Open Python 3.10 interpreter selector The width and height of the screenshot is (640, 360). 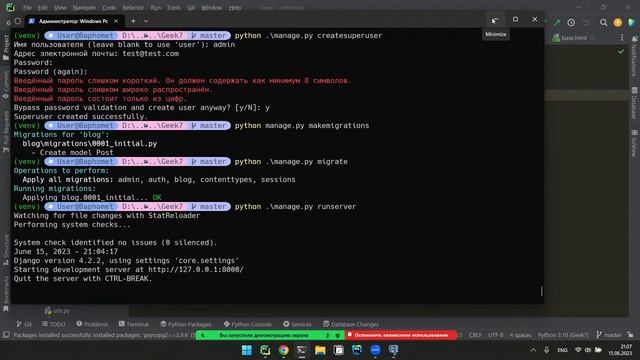click(x=563, y=335)
